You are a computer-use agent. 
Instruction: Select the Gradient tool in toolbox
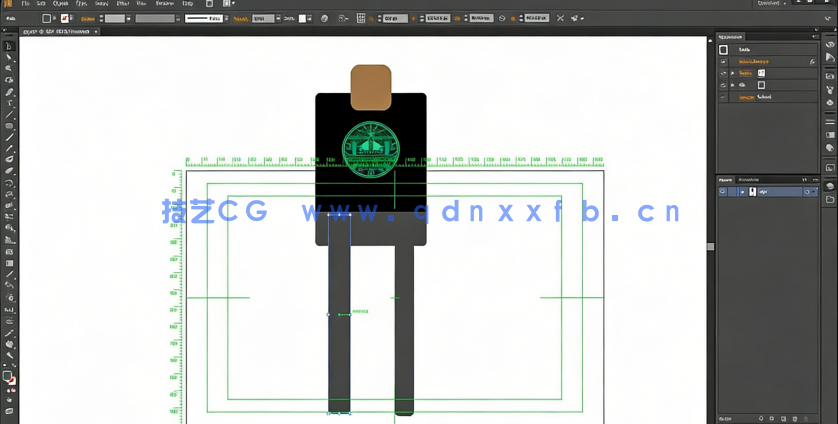tap(9, 263)
